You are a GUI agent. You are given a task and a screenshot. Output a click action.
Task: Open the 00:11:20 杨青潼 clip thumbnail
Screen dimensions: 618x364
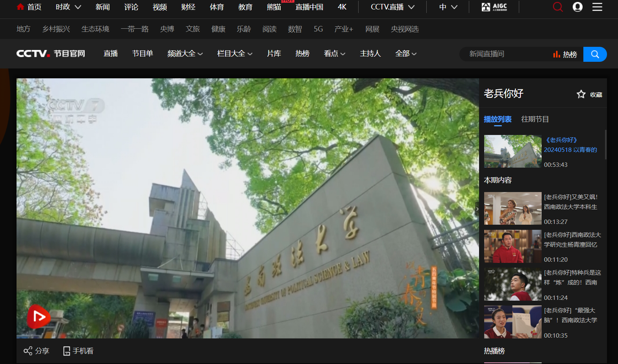click(513, 246)
